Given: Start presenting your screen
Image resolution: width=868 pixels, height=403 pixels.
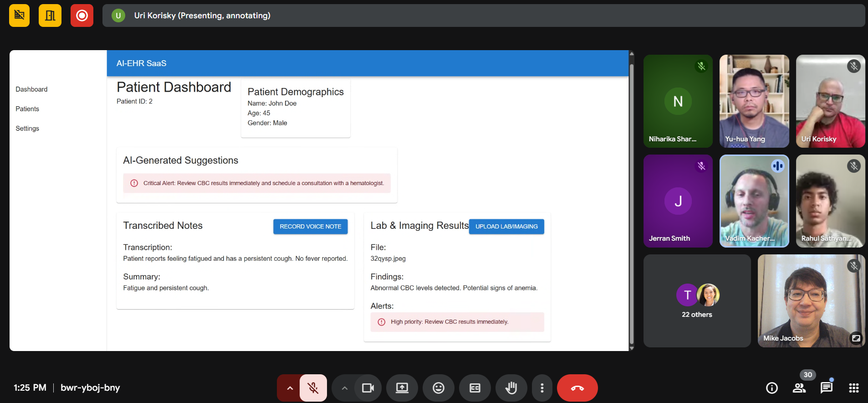Looking at the screenshot, I should point(402,388).
